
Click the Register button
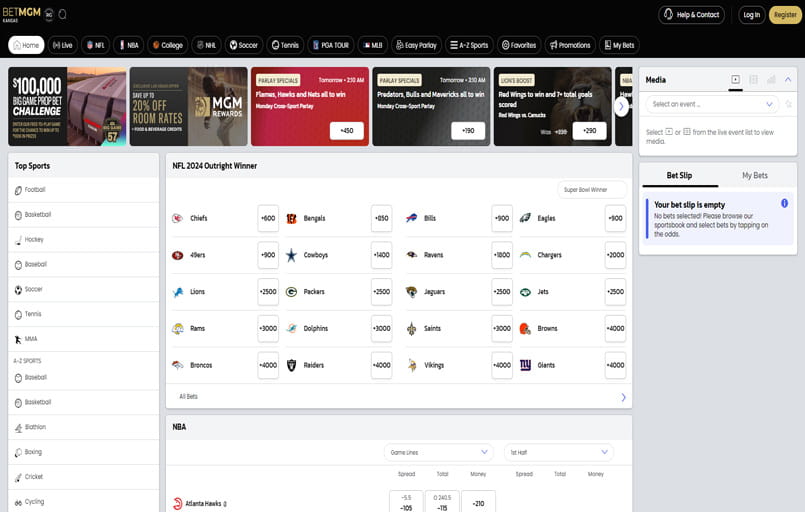[x=785, y=15]
